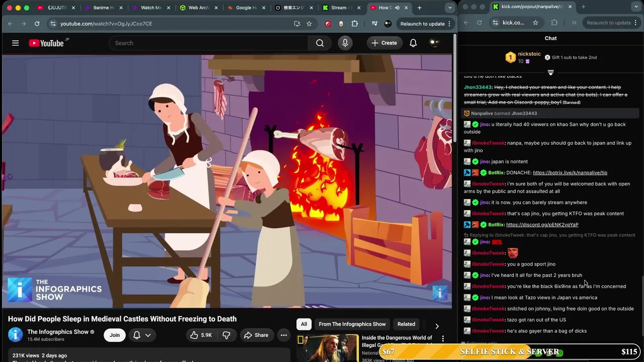Open the YouTube account avatar menu
644x362 pixels.
click(434, 43)
